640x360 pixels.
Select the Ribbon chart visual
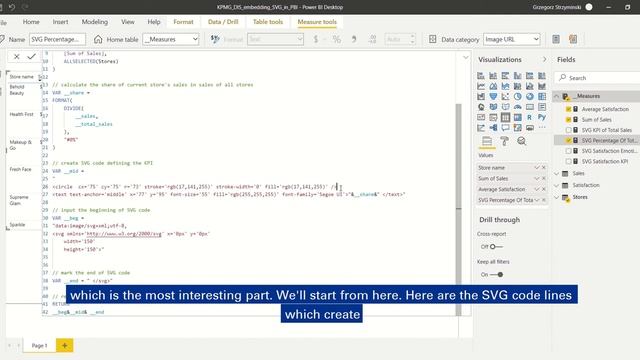pyautogui.click(x=542, y=86)
